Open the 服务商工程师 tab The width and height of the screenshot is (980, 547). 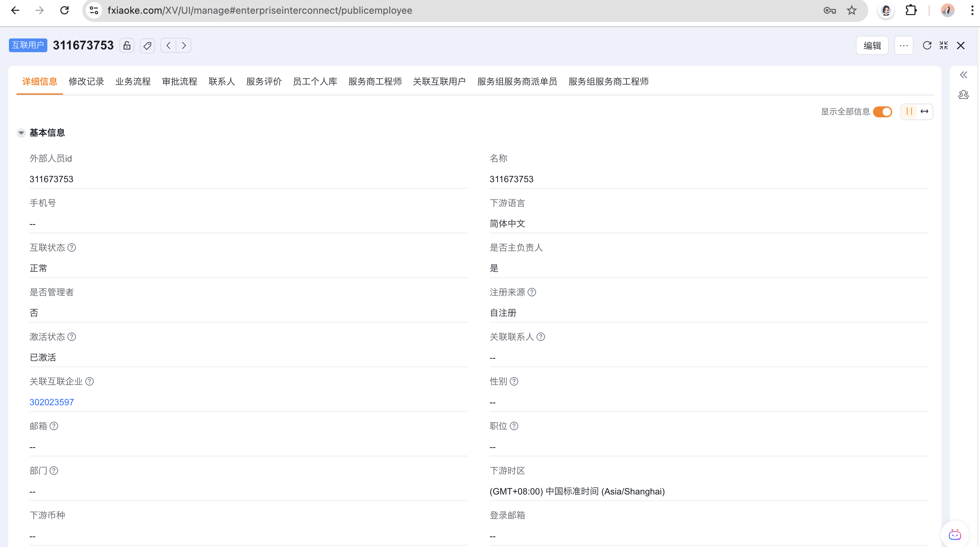coord(375,81)
